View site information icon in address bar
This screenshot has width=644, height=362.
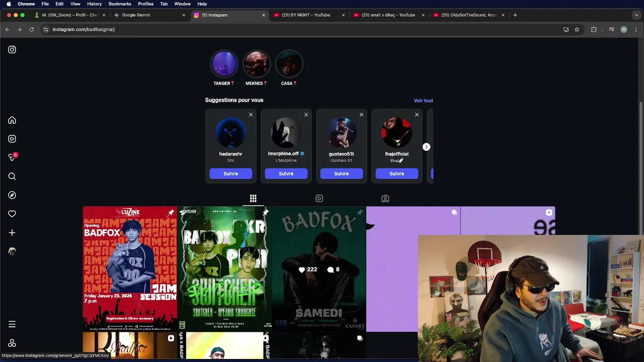pyautogui.click(x=46, y=30)
